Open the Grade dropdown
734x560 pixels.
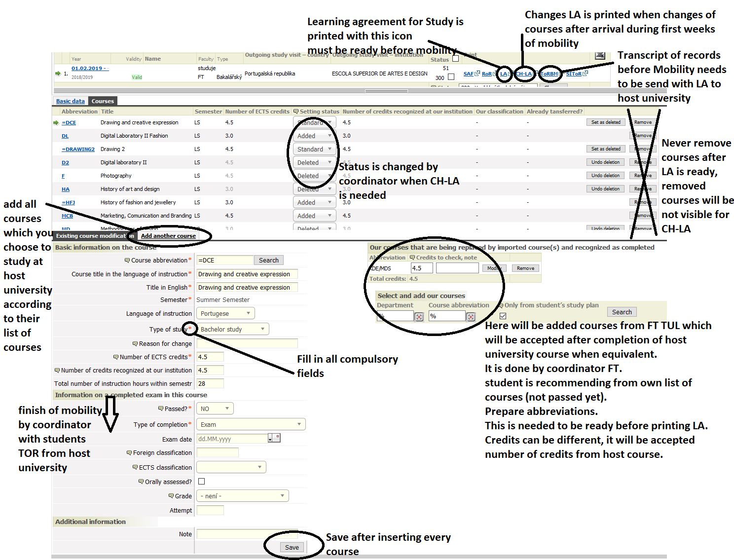pos(242,496)
